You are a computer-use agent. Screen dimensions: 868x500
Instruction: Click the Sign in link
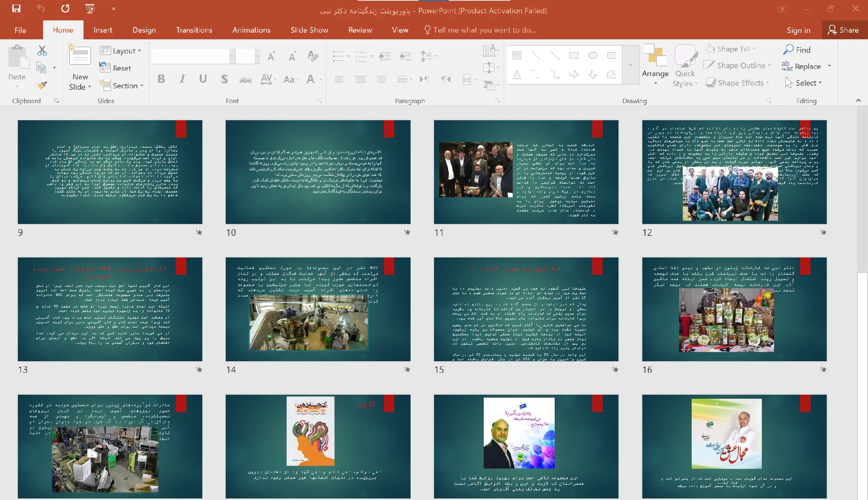799,30
